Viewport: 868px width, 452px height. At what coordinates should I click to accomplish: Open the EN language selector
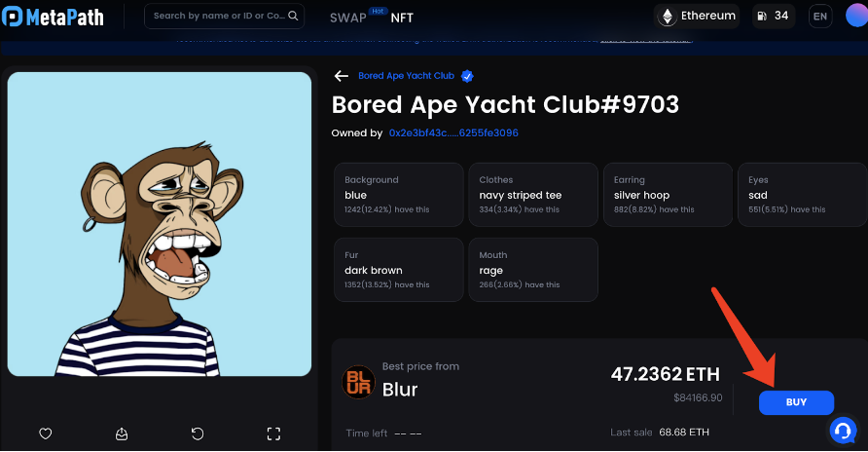820,17
